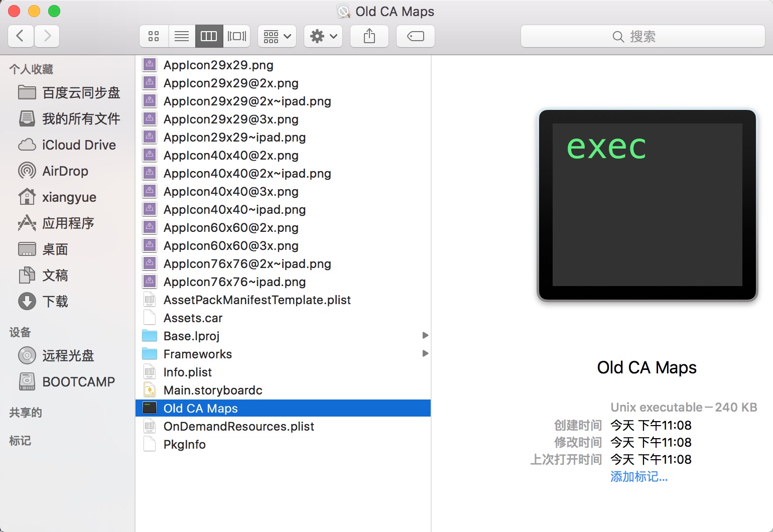
Task: Click the Share toolbar icon
Action: pyautogui.click(x=369, y=36)
